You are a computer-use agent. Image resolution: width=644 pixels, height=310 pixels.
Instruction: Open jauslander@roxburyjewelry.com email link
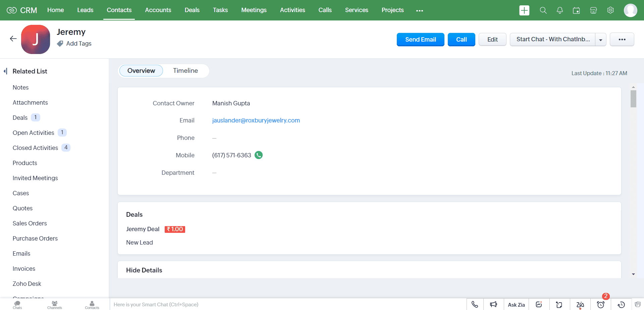(256, 120)
